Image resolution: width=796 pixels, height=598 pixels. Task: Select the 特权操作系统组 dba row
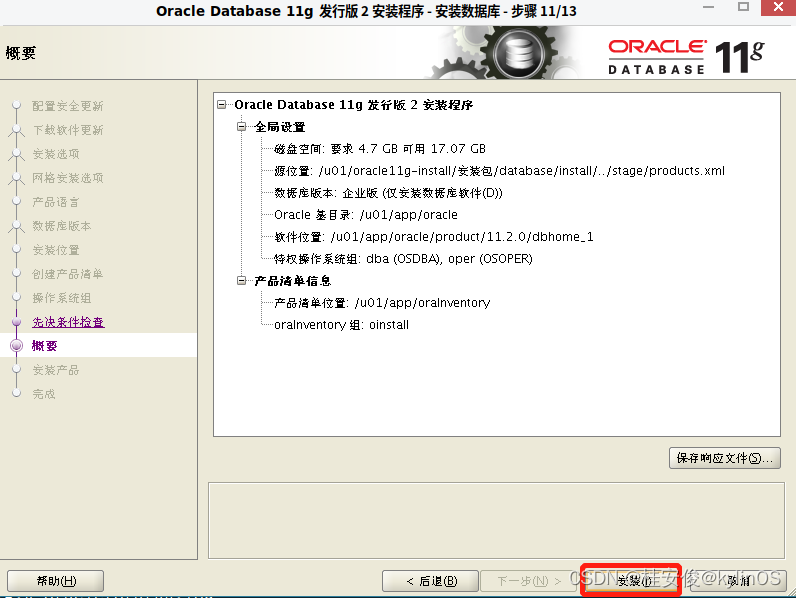pyautogui.click(x=403, y=259)
